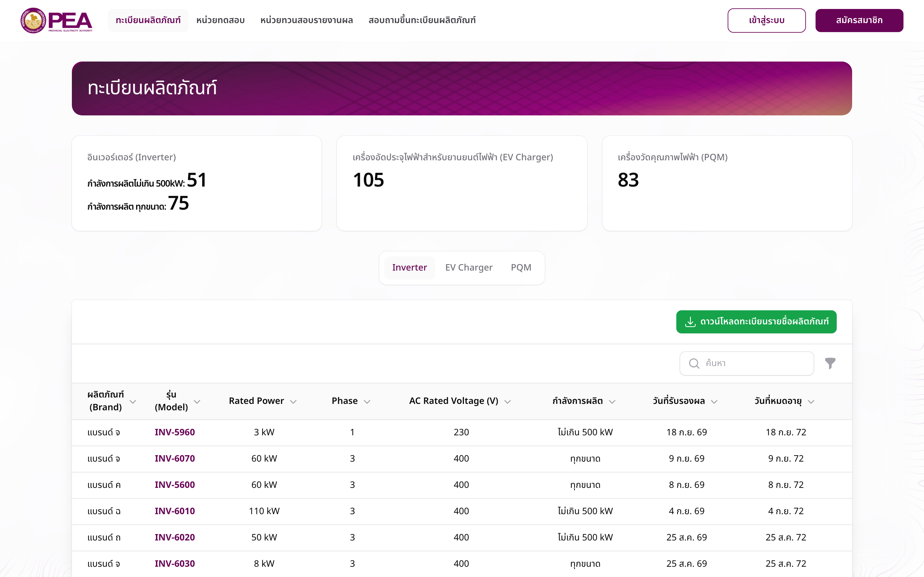Open Rated Power column sort arrow
Viewport: 924px width, 577px height.
pyautogui.click(x=293, y=401)
